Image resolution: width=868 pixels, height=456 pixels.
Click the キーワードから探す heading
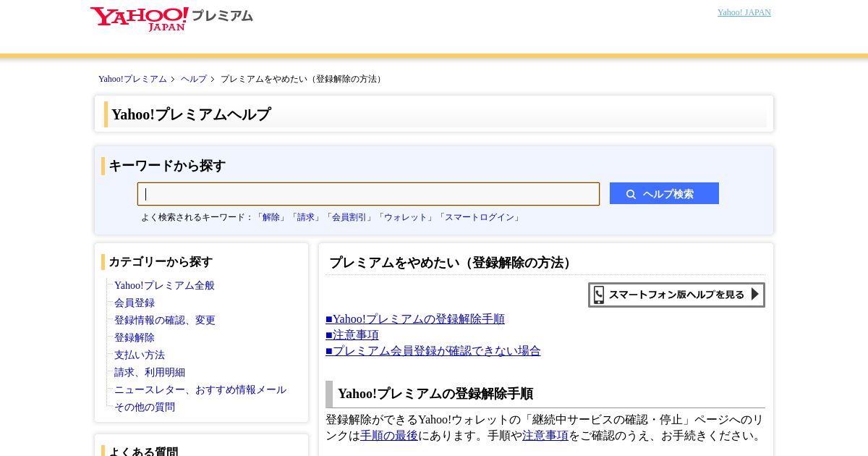pyautogui.click(x=167, y=166)
